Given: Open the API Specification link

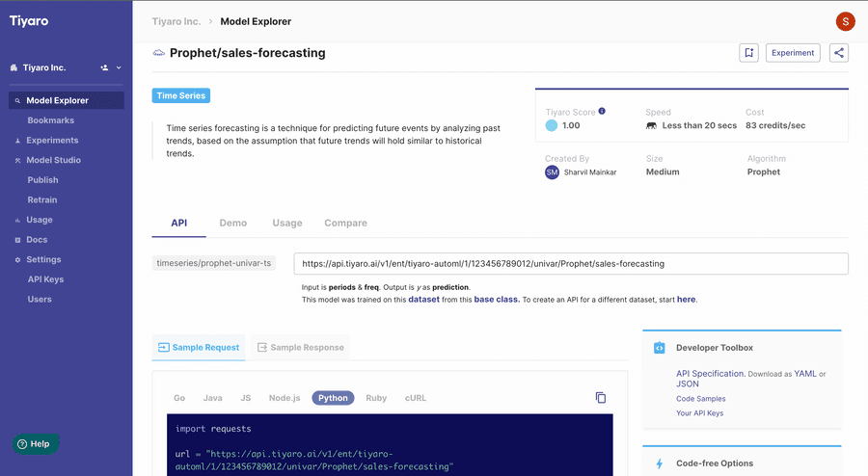Looking at the screenshot, I should point(710,373).
